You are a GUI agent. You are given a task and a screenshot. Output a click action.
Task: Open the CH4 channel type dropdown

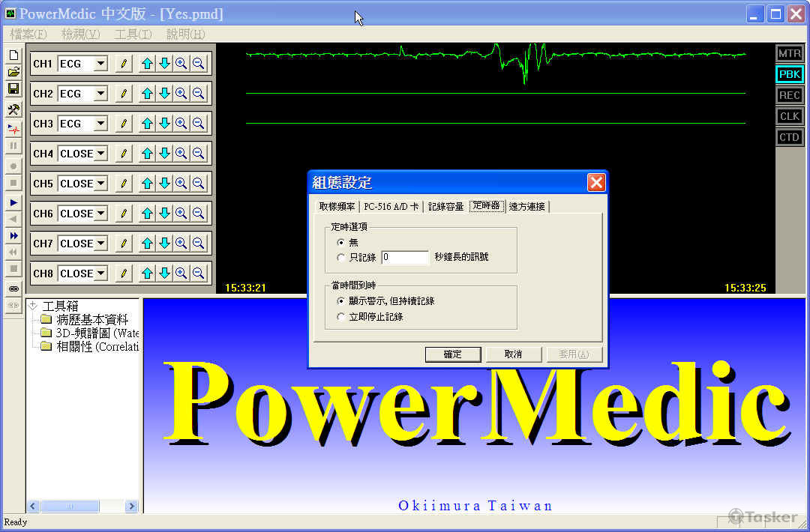coord(100,153)
